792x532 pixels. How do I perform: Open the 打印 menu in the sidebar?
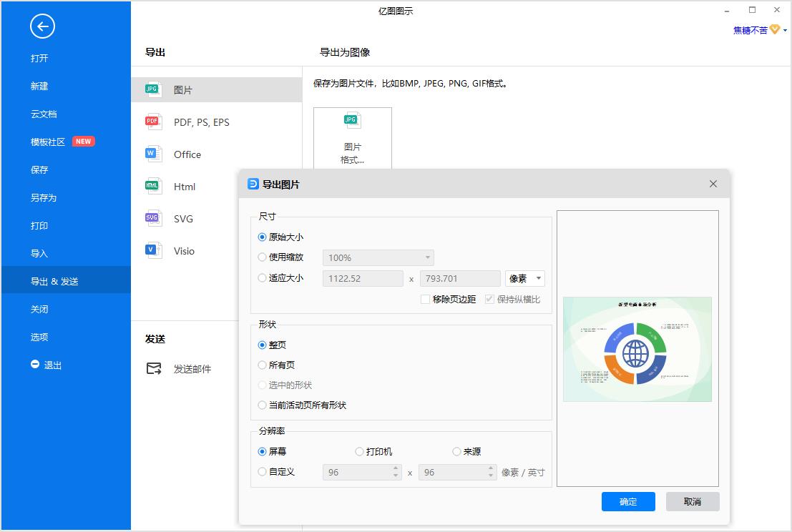(x=39, y=225)
